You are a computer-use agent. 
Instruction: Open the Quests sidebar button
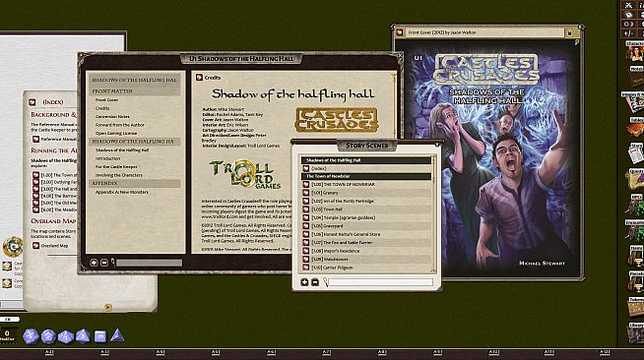coord(635,179)
